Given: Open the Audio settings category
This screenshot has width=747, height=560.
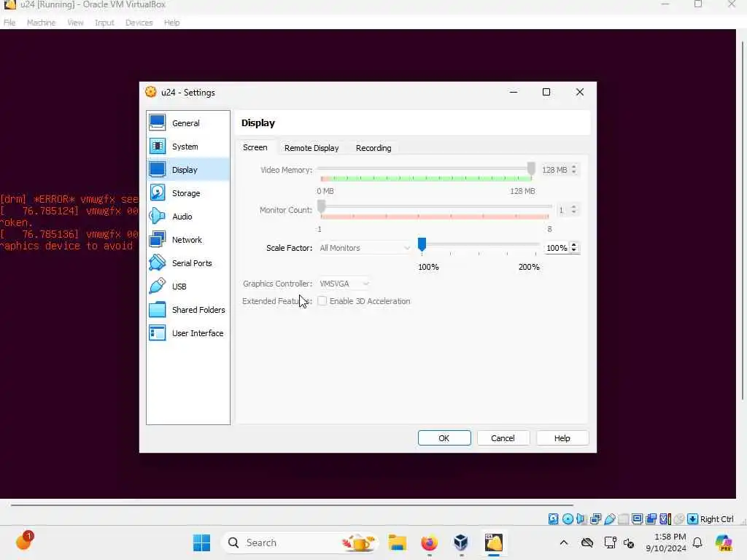Looking at the screenshot, I should pyautogui.click(x=188, y=216).
